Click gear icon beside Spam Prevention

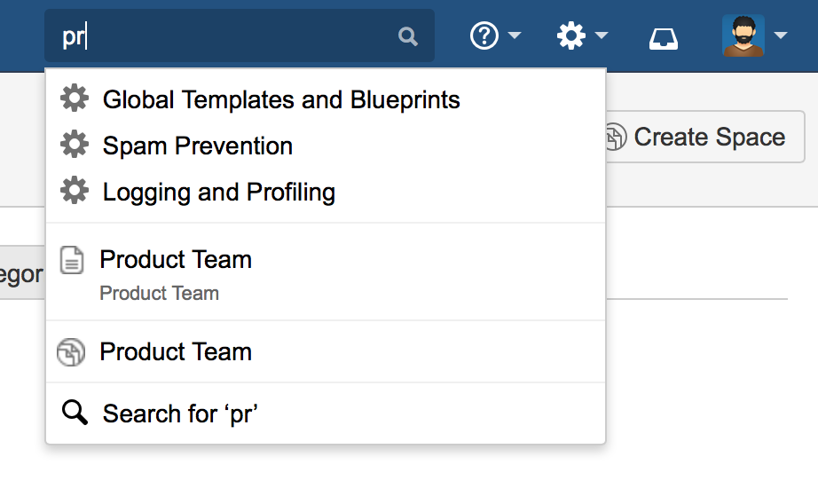75,145
